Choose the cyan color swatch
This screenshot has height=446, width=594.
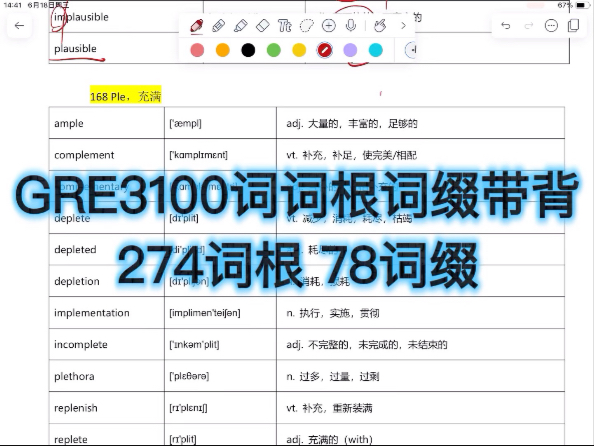pyautogui.click(x=375, y=50)
